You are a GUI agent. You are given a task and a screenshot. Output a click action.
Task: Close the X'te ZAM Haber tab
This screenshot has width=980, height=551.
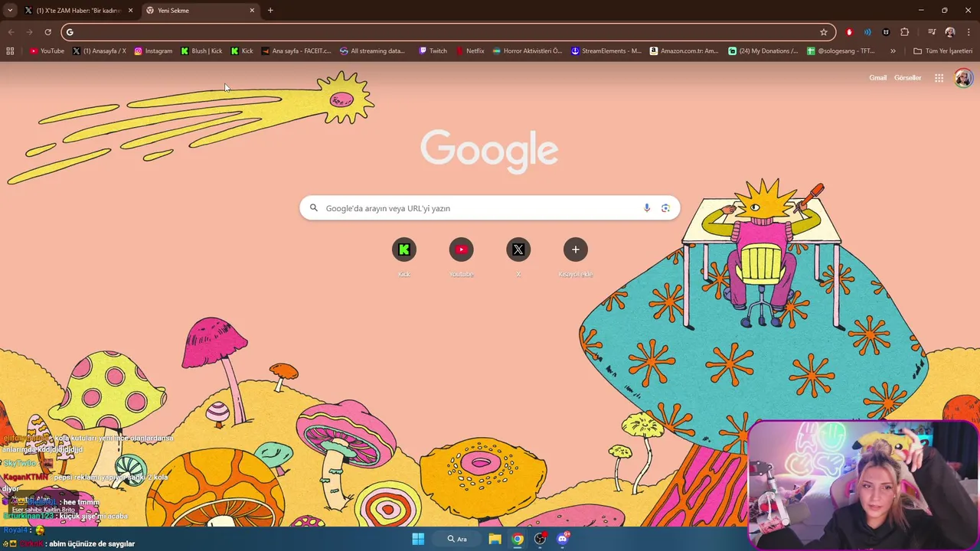(130, 11)
